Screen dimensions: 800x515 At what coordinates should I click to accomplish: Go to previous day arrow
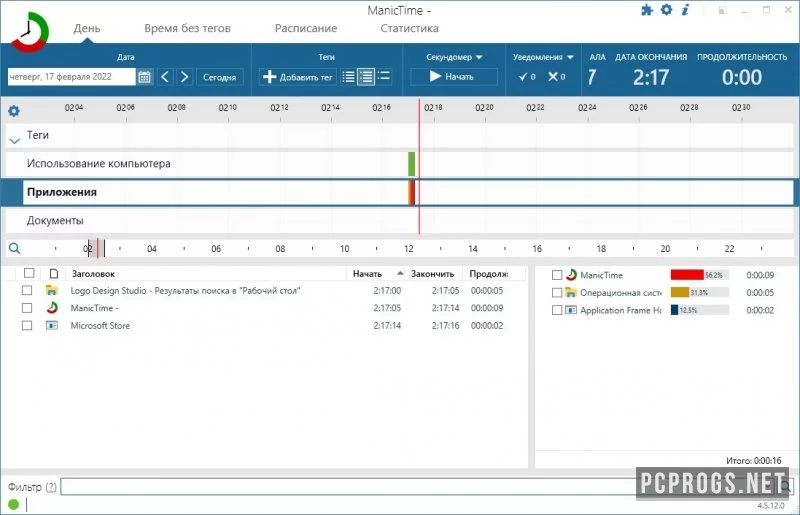tap(165, 77)
